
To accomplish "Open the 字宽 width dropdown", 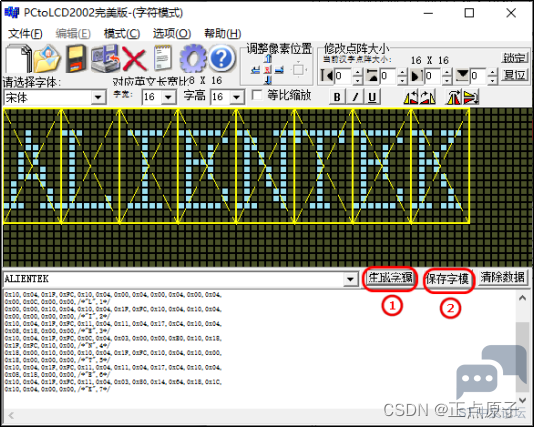I will coord(168,97).
